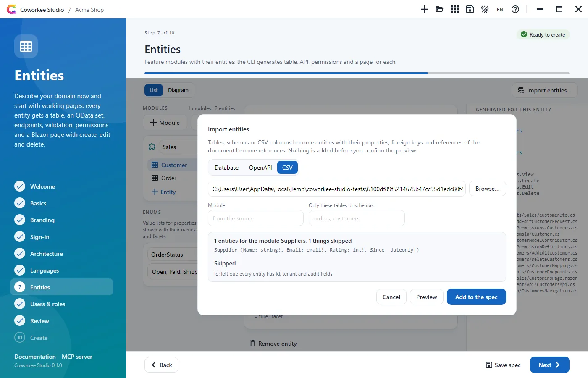Viewport: 588px width, 378px height.
Task: Focus the Module input field
Action: click(256, 218)
